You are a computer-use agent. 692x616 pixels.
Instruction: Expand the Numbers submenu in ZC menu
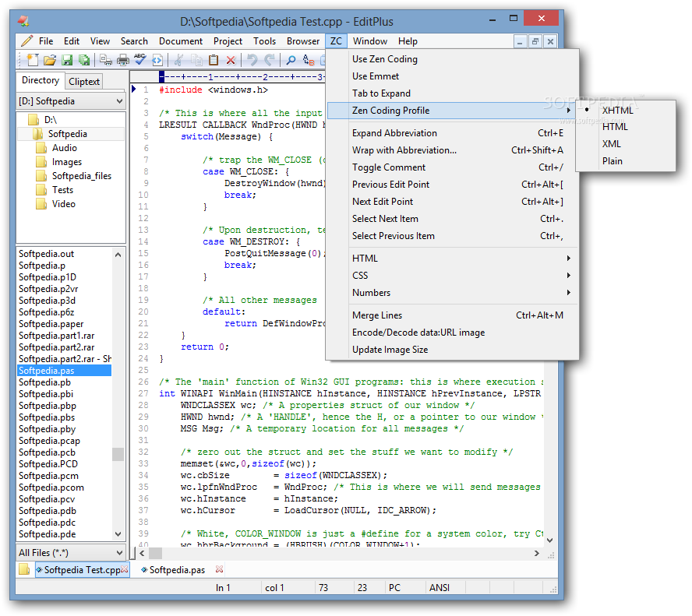coord(452,293)
